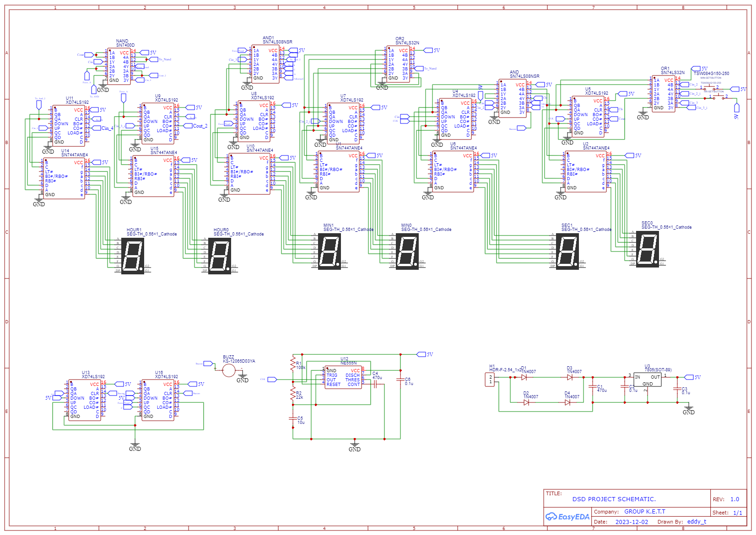
Task: Click the Cin_4 net port on U11
Action: coord(102,128)
